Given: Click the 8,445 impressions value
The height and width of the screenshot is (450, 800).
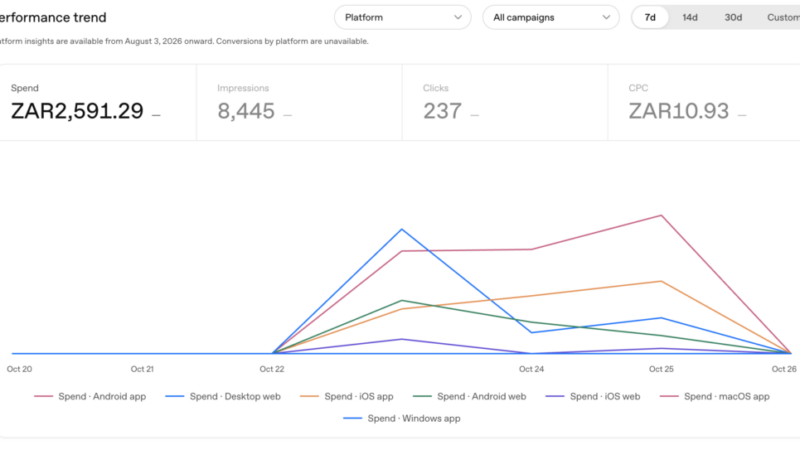Looking at the screenshot, I should (246, 111).
